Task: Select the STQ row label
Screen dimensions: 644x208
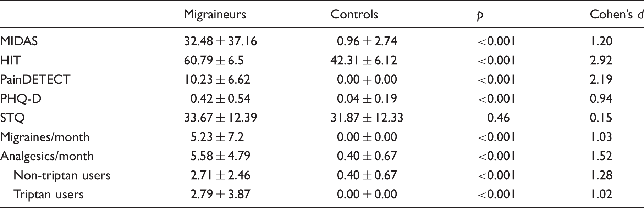Action: (x=12, y=118)
